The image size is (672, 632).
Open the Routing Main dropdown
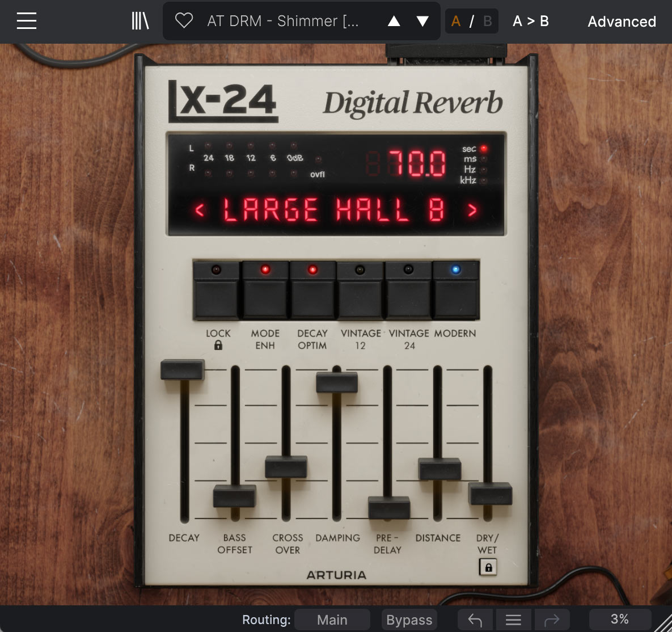coord(332,620)
